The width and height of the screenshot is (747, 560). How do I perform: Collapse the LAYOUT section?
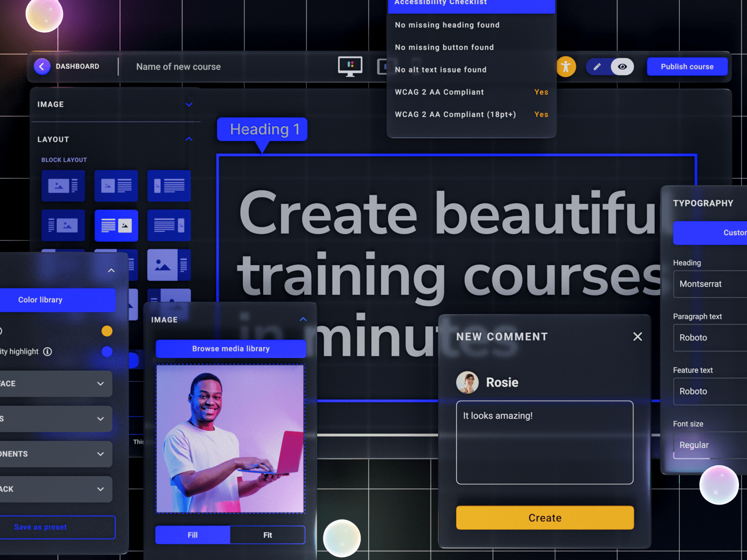pos(189,139)
